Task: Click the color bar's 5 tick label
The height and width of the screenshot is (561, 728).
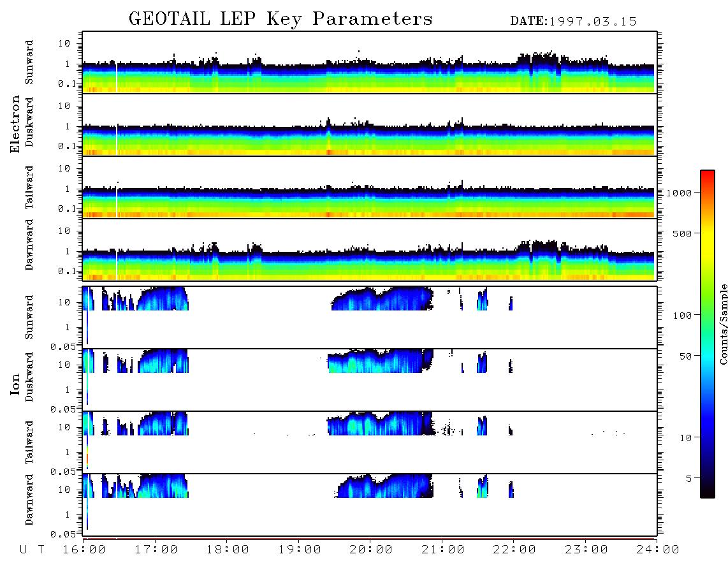Action: [689, 479]
